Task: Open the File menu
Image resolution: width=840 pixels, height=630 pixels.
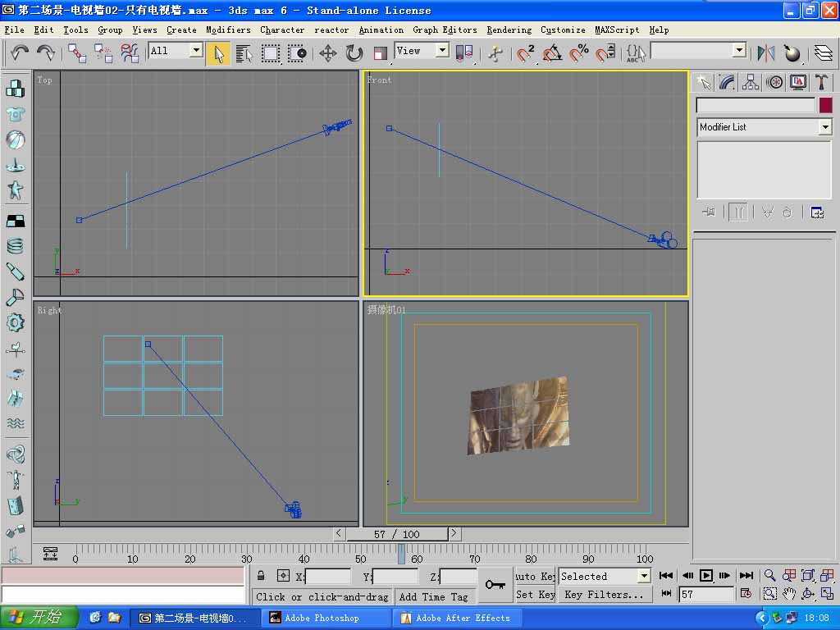Action: (x=15, y=30)
